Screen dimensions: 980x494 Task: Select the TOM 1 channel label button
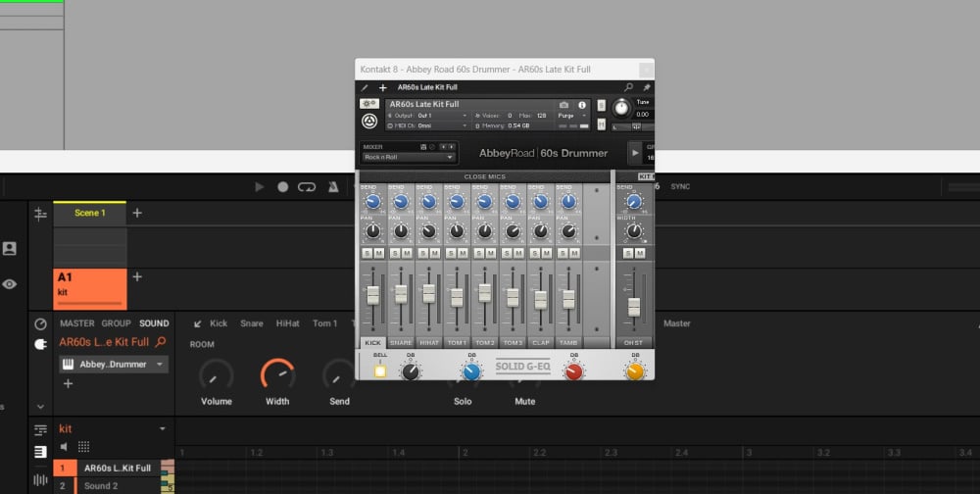[x=457, y=343]
